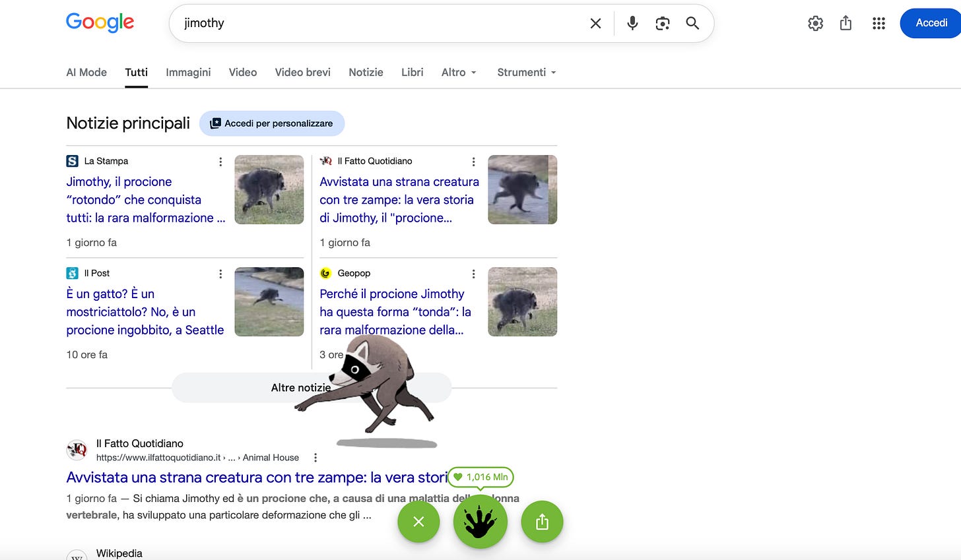
Task: Open La Stampa story options menu
Action: click(220, 162)
